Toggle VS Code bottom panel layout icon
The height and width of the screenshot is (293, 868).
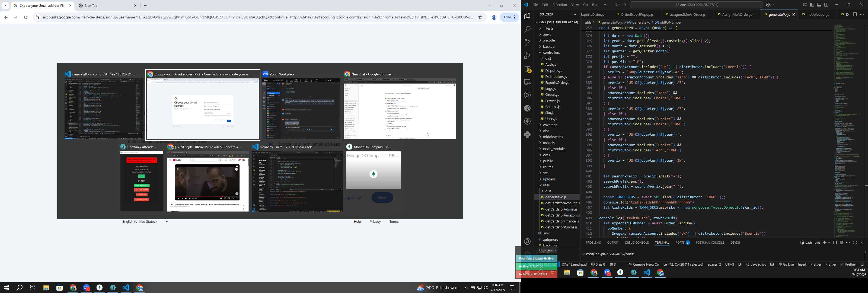coord(819,5)
